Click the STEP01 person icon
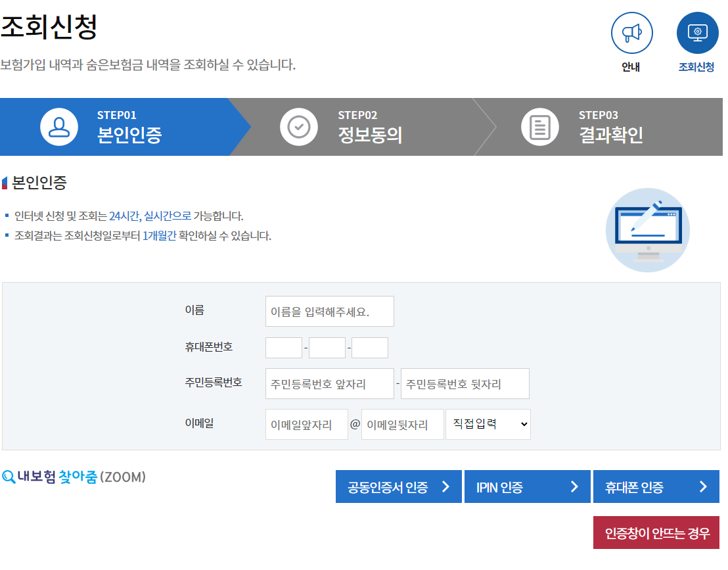The width and height of the screenshot is (728, 570). [58, 127]
